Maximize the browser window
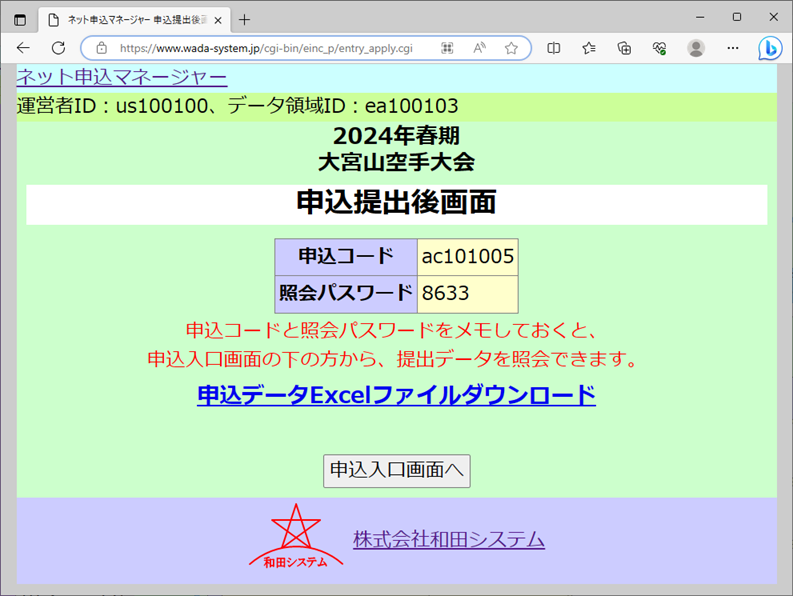 tap(737, 17)
